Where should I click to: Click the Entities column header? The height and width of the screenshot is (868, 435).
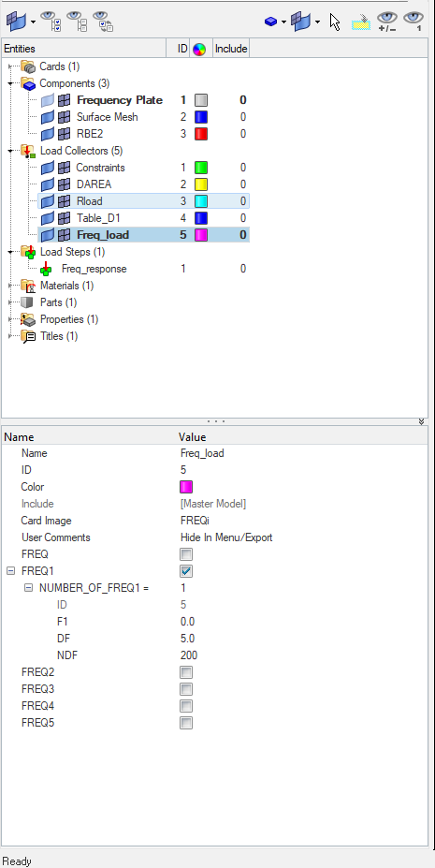tap(84, 49)
